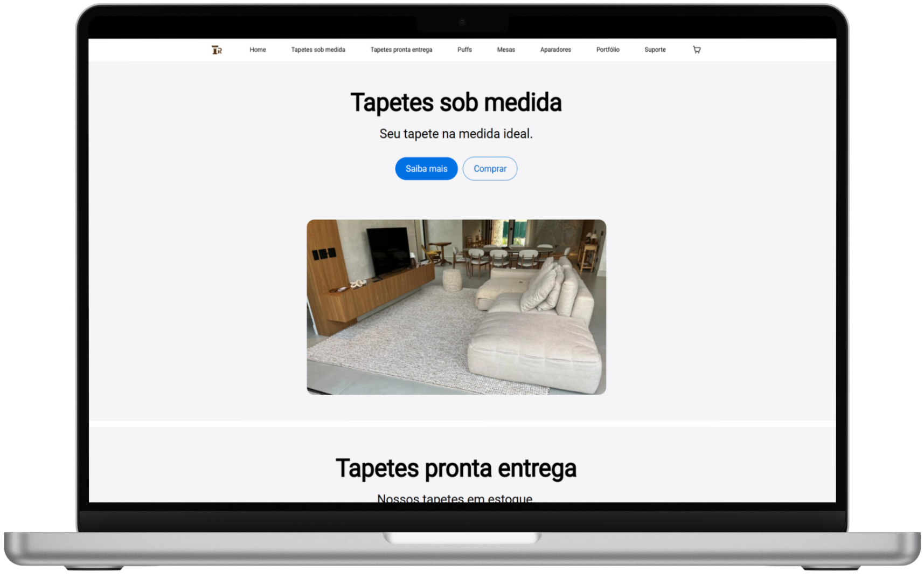Select Tapetes pronta entrega nav link
Viewport: 924px width, 578px height.
401,50
